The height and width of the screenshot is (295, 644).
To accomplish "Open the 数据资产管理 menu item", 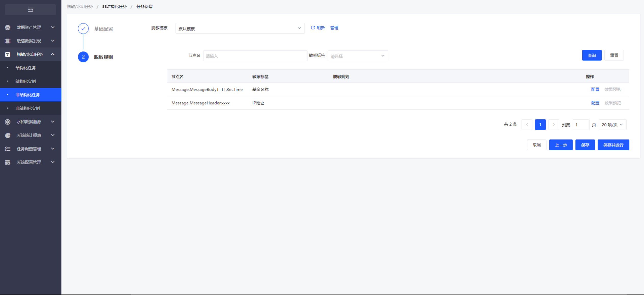I will 31,27.
